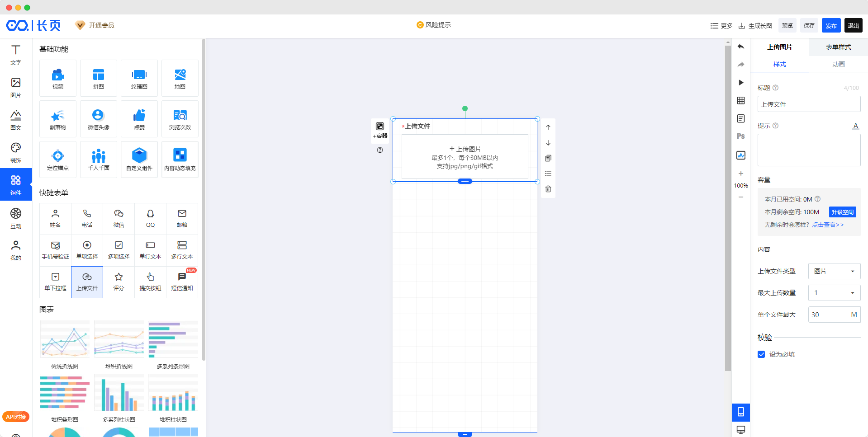
Task: Select the Map (地图) component
Action: pos(180,78)
